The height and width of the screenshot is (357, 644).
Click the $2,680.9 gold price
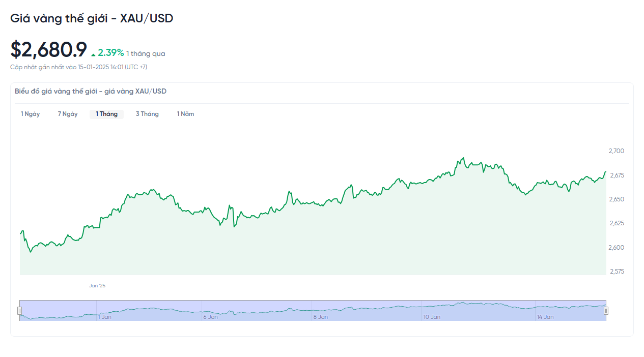point(49,50)
